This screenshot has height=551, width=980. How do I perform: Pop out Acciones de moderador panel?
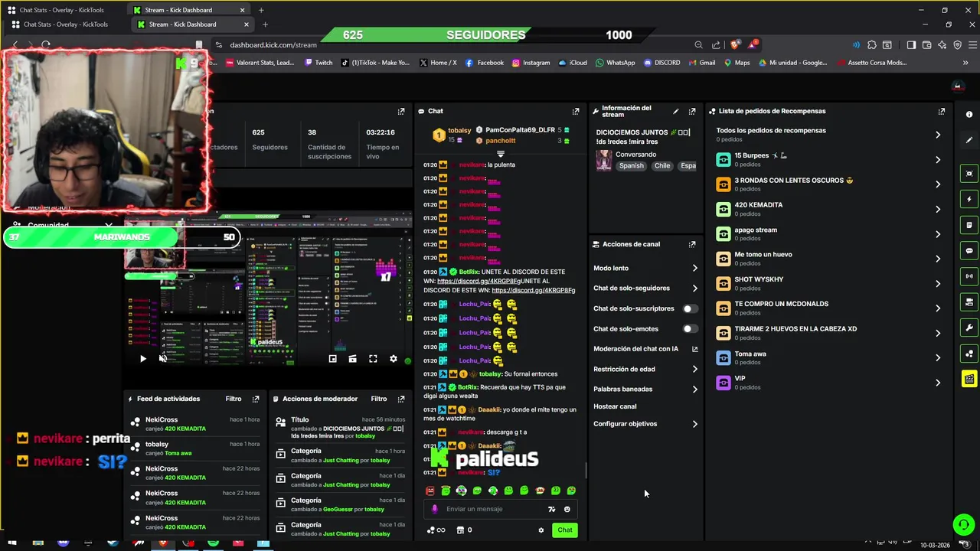pos(401,399)
